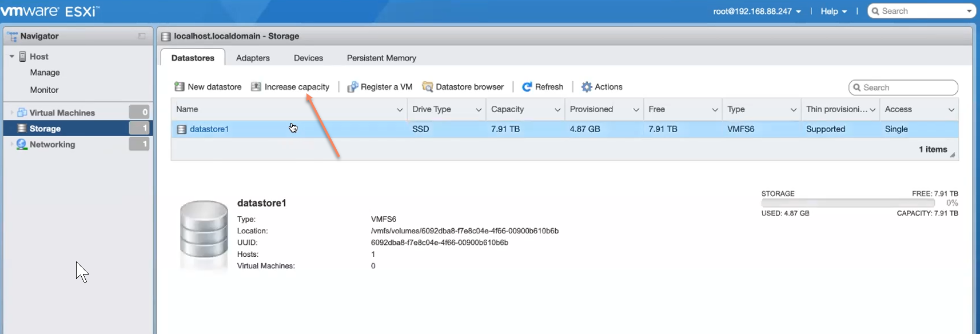
Task: Switch to the Persistent Memory tab
Action: 381,58
